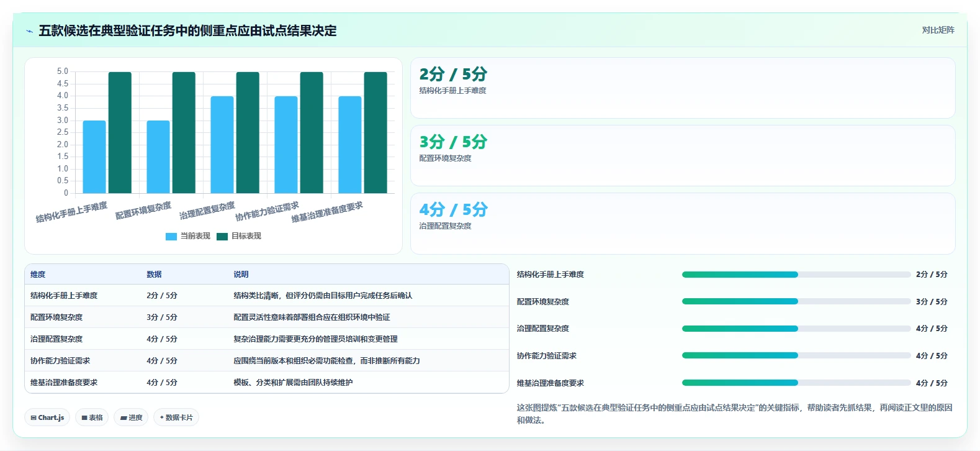The image size is (980, 451).
Task: Click the blue bar for 配置环境复杂度
Action: tap(158, 157)
